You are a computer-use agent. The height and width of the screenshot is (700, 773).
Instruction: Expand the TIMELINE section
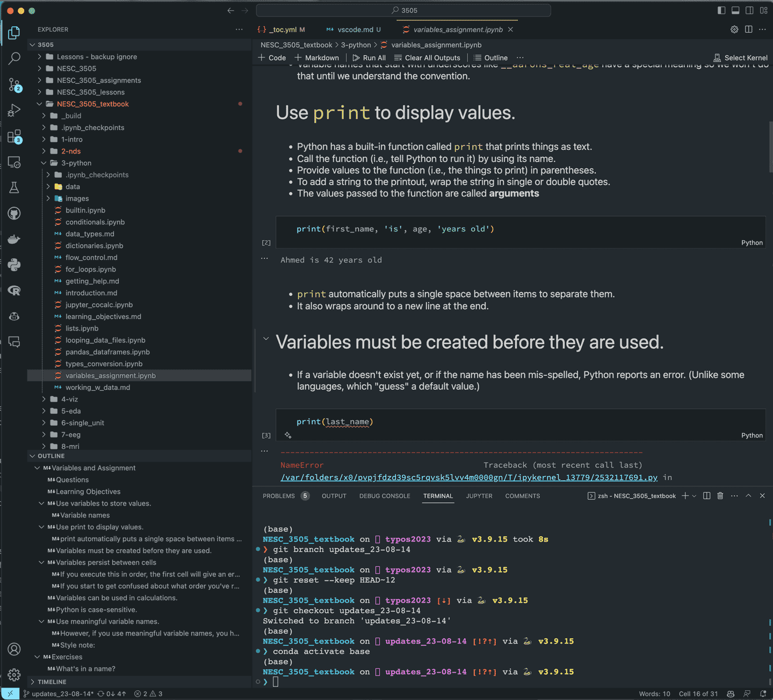tap(52, 682)
